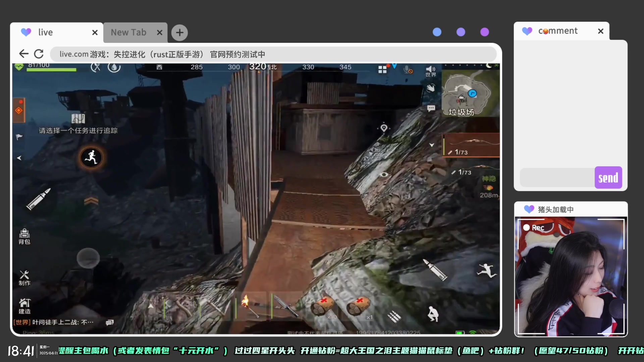This screenshot has height=362, width=644.
Task: Switch to the live tab
Action: click(x=56, y=33)
